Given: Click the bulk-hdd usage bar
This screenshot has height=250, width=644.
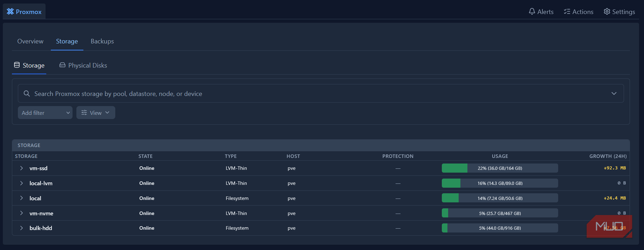Looking at the screenshot, I should [500, 228].
